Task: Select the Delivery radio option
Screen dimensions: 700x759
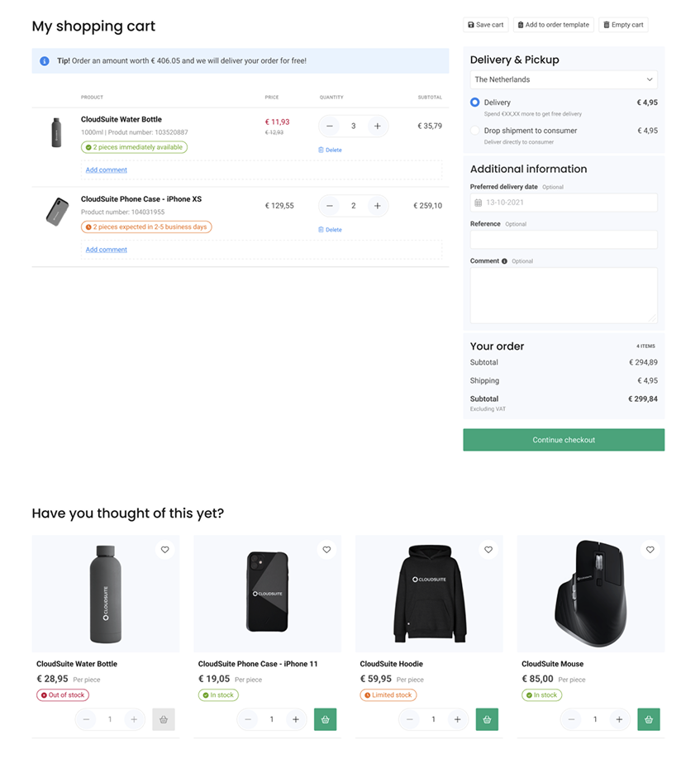Action: [x=475, y=103]
